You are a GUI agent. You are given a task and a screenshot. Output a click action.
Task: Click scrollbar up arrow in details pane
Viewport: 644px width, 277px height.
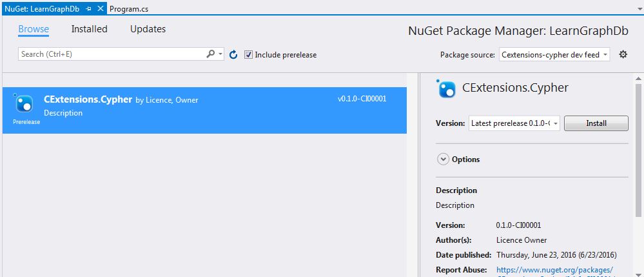639,79
